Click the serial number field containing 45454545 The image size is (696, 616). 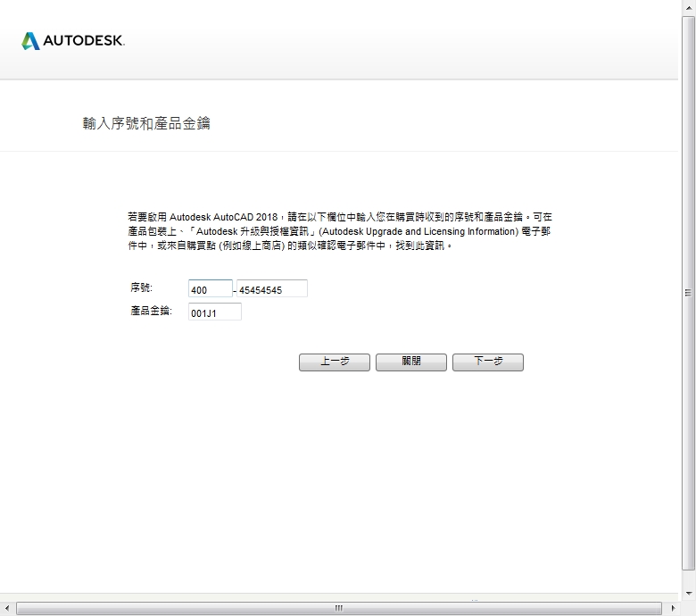271,288
